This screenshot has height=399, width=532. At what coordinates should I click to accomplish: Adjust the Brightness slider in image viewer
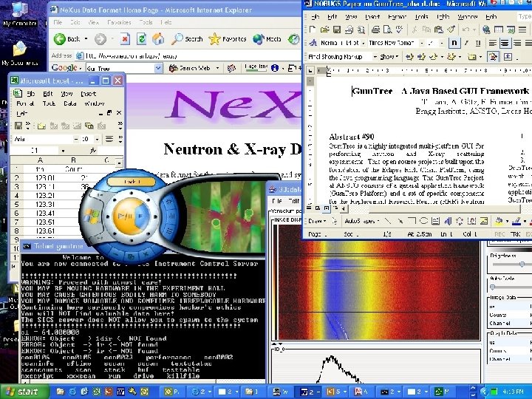pyautogui.click(x=522, y=264)
